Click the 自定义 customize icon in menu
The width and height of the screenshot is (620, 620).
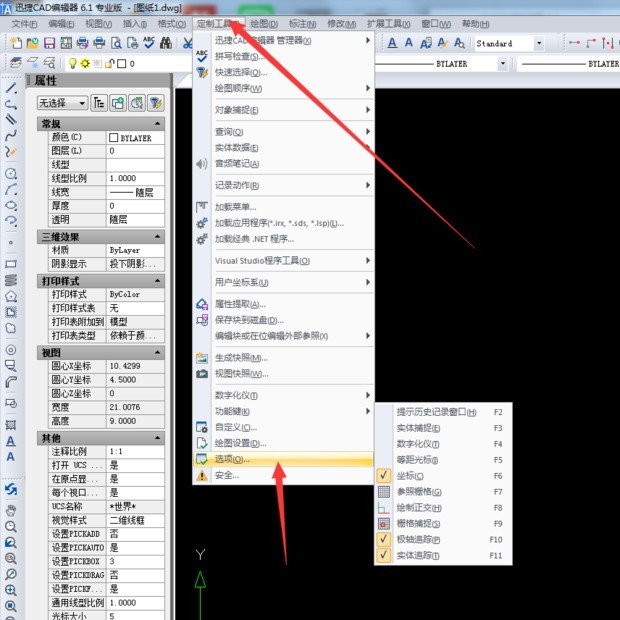coord(202,427)
